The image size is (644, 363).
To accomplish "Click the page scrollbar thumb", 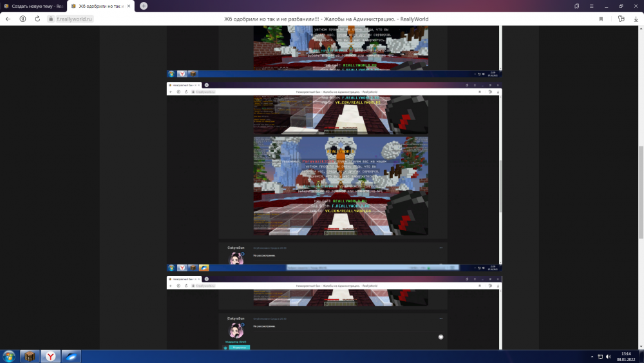I will click(641, 192).
